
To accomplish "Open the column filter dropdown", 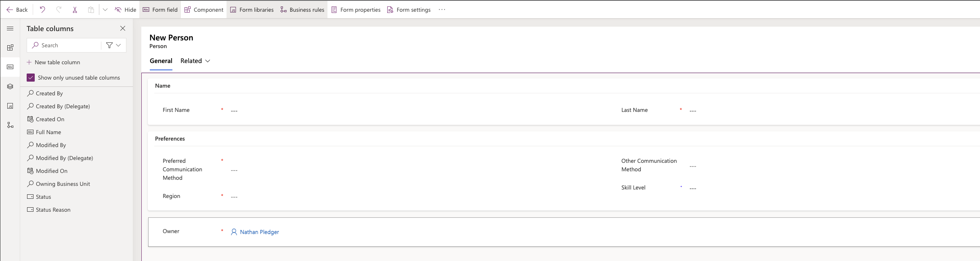I will click(x=113, y=45).
